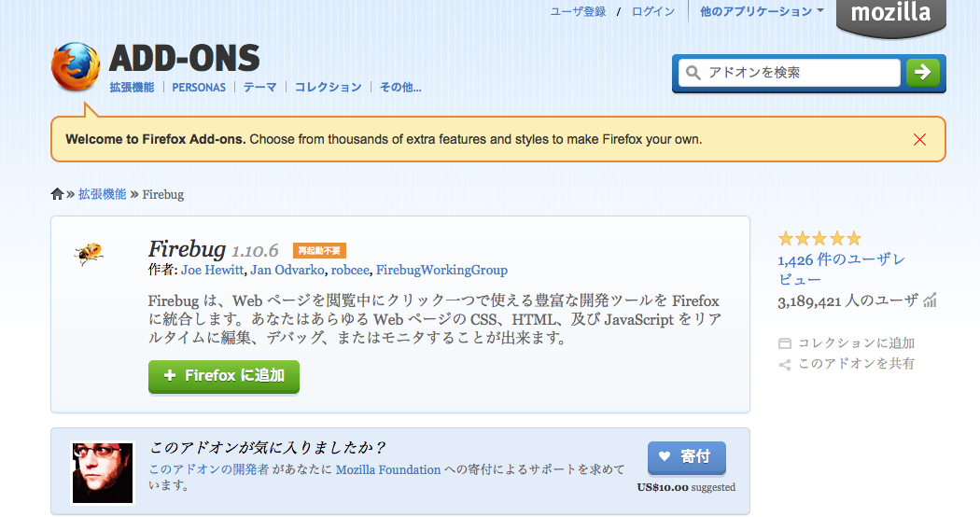Submit search with the green arrow button

click(x=923, y=73)
